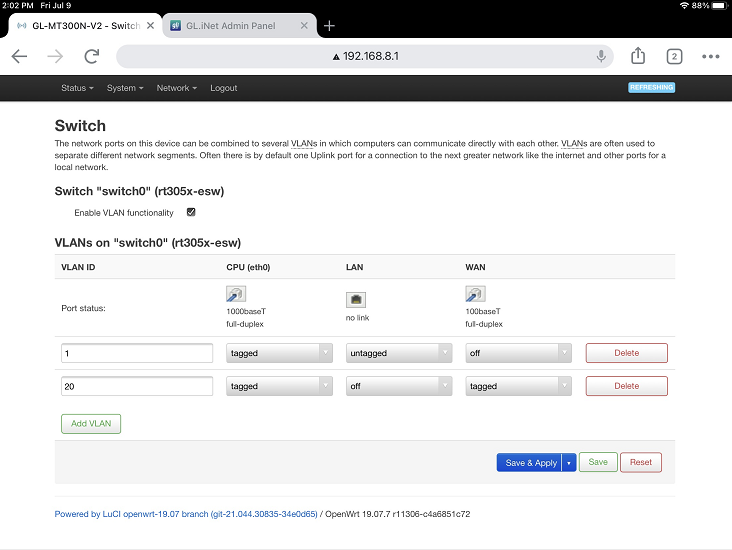The image size is (732, 550).
Task: Open the share sheet icon
Action: click(638, 57)
